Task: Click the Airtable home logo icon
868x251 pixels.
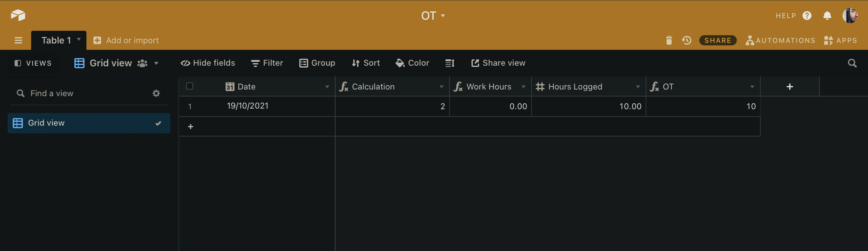Action: tap(18, 15)
